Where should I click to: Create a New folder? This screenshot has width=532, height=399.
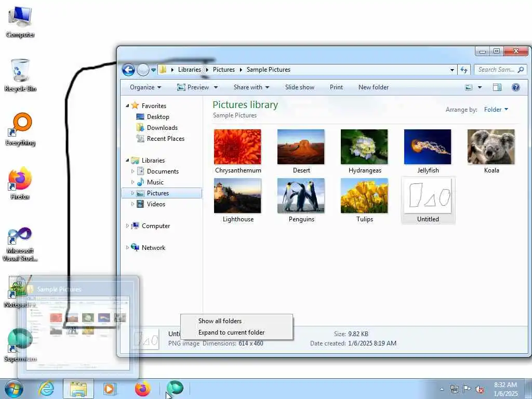(374, 87)
